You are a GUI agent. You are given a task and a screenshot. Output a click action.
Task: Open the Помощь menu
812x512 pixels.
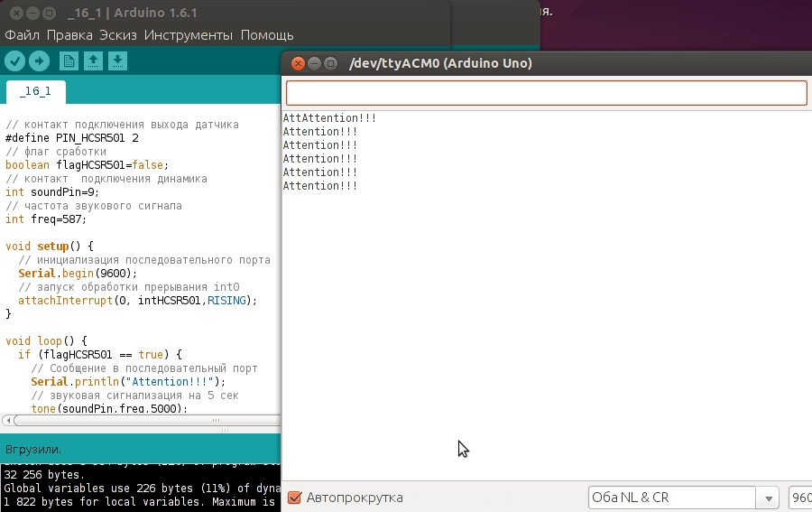267,35
